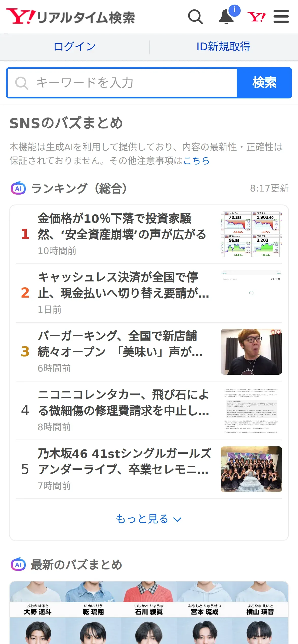
Task: Open the ログイン tab
Action: 75,47
